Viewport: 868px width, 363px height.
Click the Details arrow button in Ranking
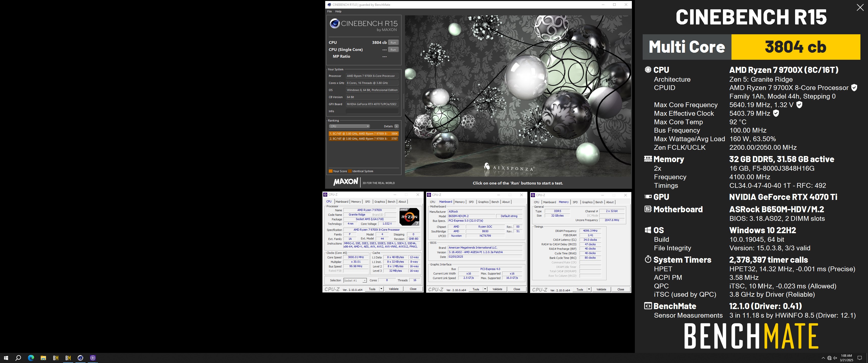tap(397, 126)
